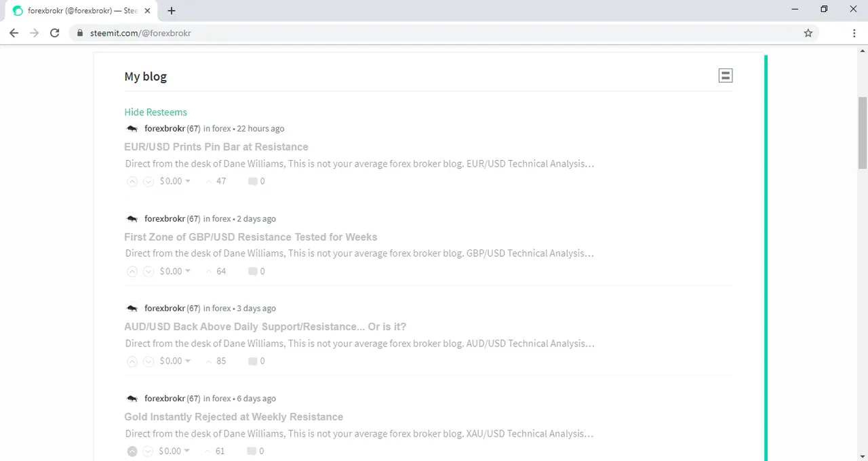
Task: Open EUR/USD Prints Pin Bar at Resistance
Action: point(216,147)
